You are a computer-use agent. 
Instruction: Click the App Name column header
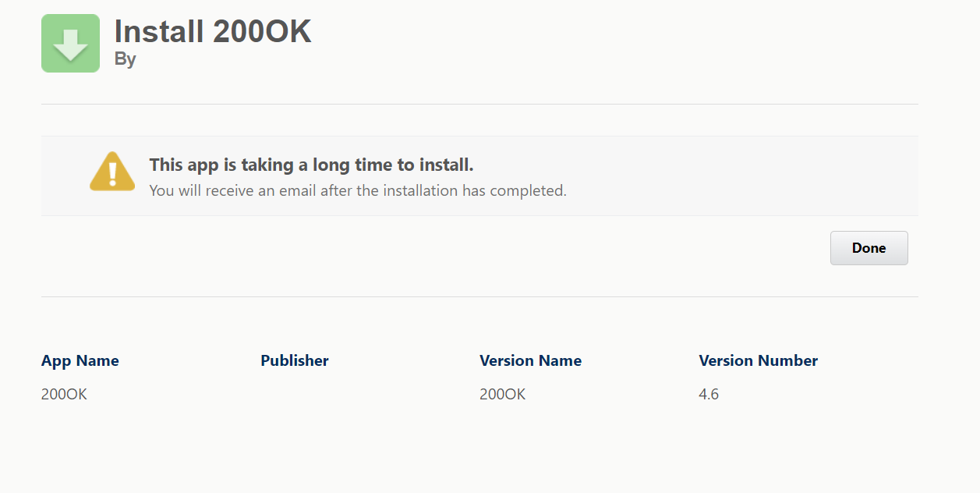click(80, 360)
